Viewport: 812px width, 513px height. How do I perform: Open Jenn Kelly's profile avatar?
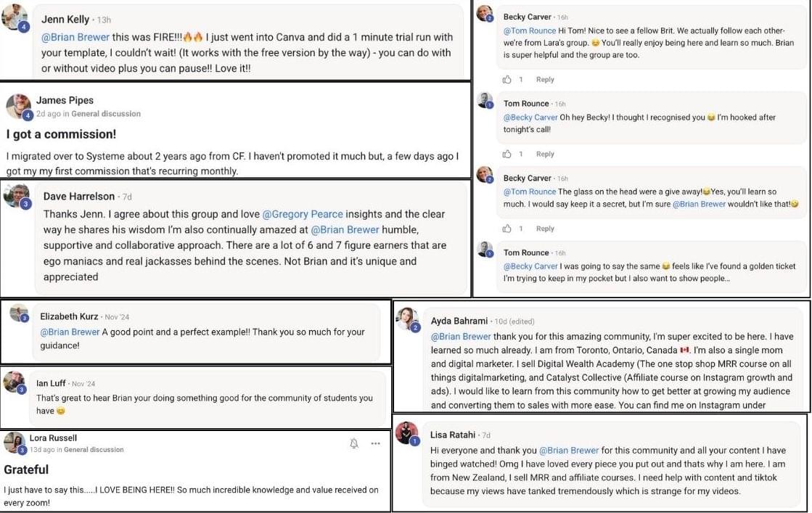tap(15, 17)
